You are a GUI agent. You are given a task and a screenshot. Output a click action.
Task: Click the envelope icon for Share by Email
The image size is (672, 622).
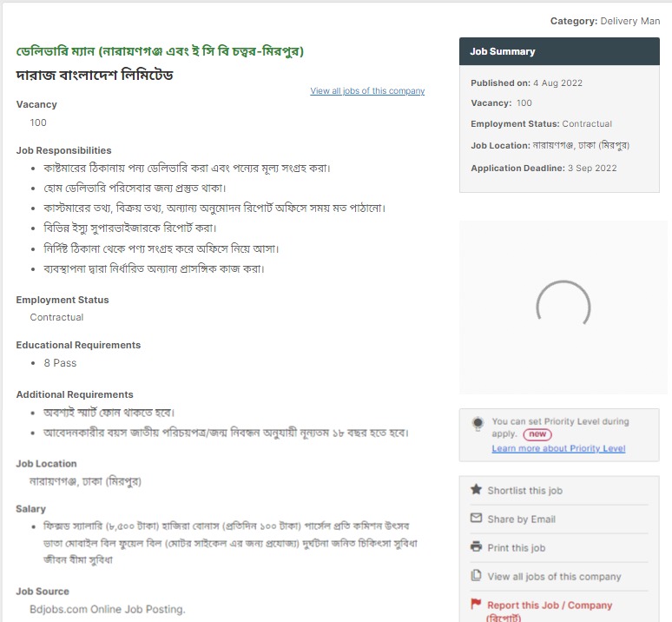click(x=476, y=518)
